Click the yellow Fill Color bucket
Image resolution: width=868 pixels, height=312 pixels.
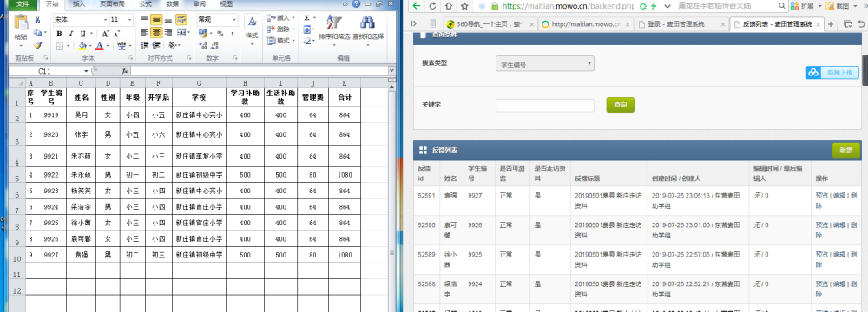[x=82, y=47]
